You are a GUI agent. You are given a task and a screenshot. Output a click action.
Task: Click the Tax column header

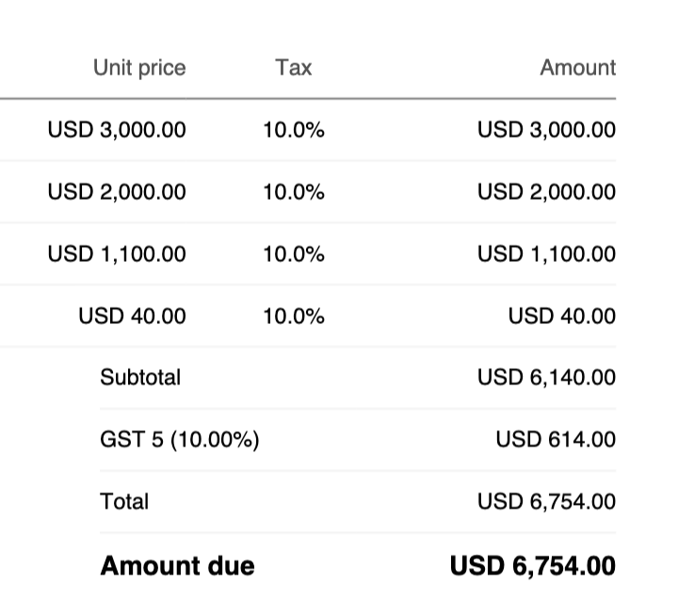(x=293, y=68)
